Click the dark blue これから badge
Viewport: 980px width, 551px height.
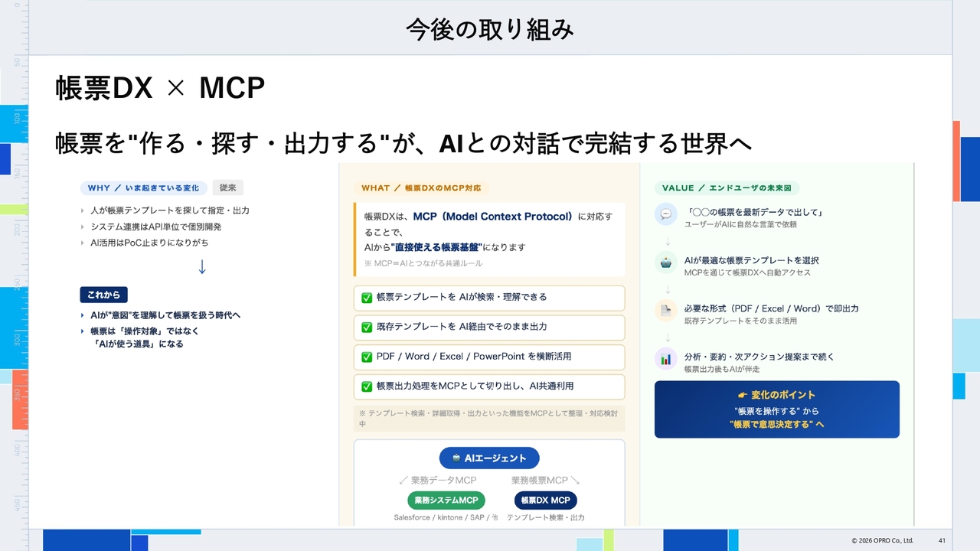pyautogui.click(x=103, y=295)
